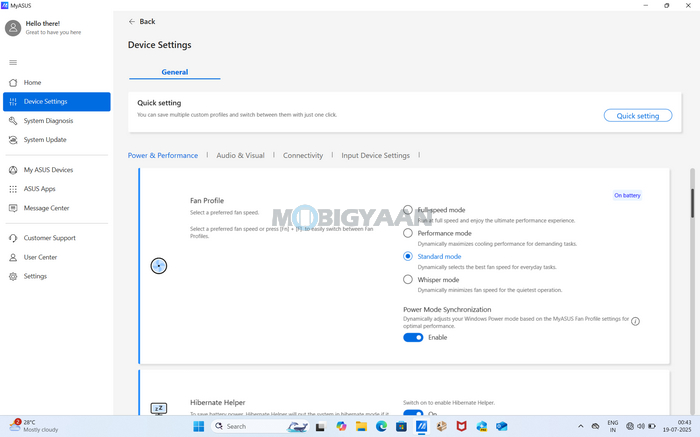Viewport: 700px width, 437px height.
Task: Open Microsoft Store from the taskbar
Action: point(401,426)
